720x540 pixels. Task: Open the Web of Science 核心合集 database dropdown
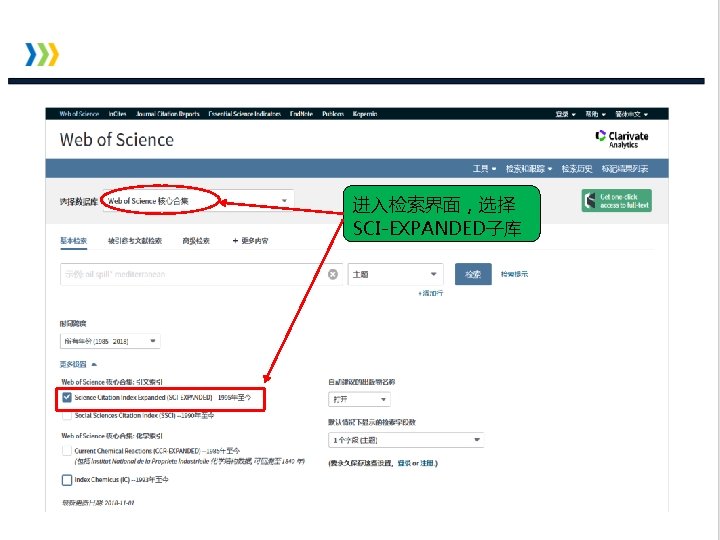tap(197, 201)
